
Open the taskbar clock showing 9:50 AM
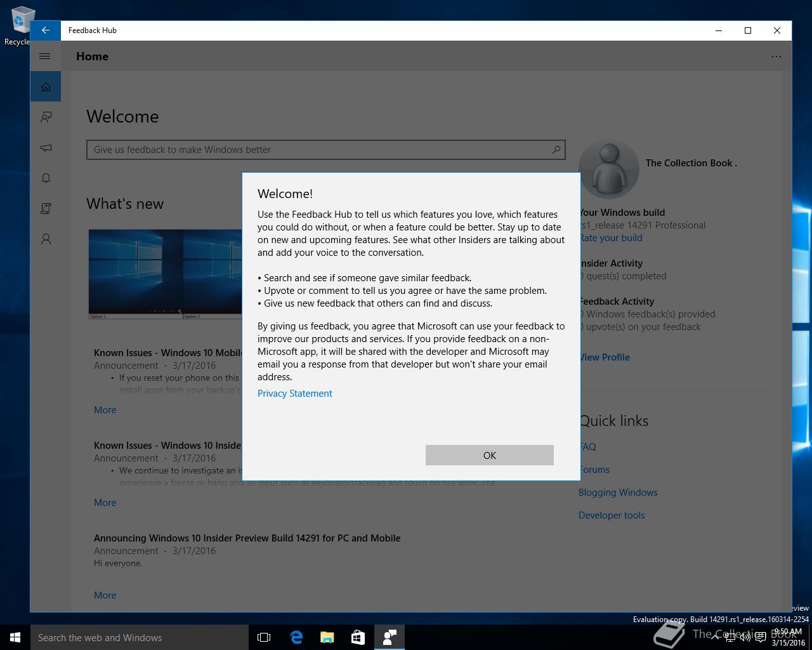[788, 637]
